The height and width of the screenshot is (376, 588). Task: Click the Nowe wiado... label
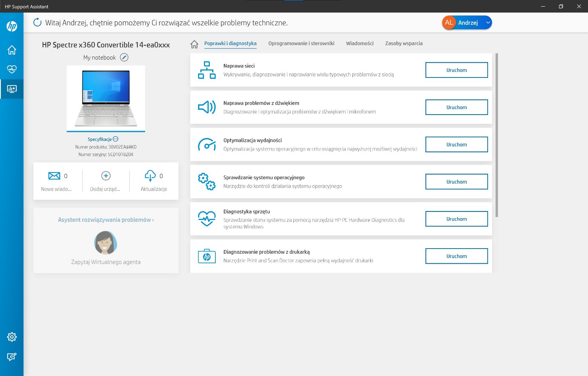click(x=56, y=189)
